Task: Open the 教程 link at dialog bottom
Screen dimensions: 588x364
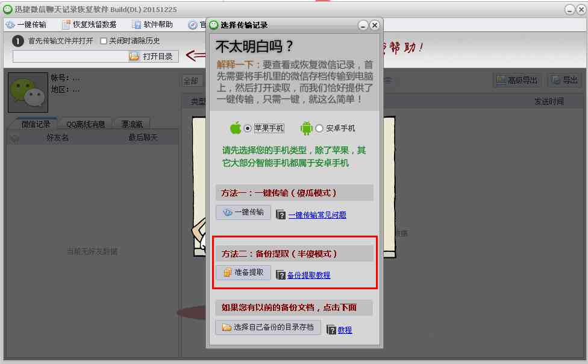Action: [345, 330]
